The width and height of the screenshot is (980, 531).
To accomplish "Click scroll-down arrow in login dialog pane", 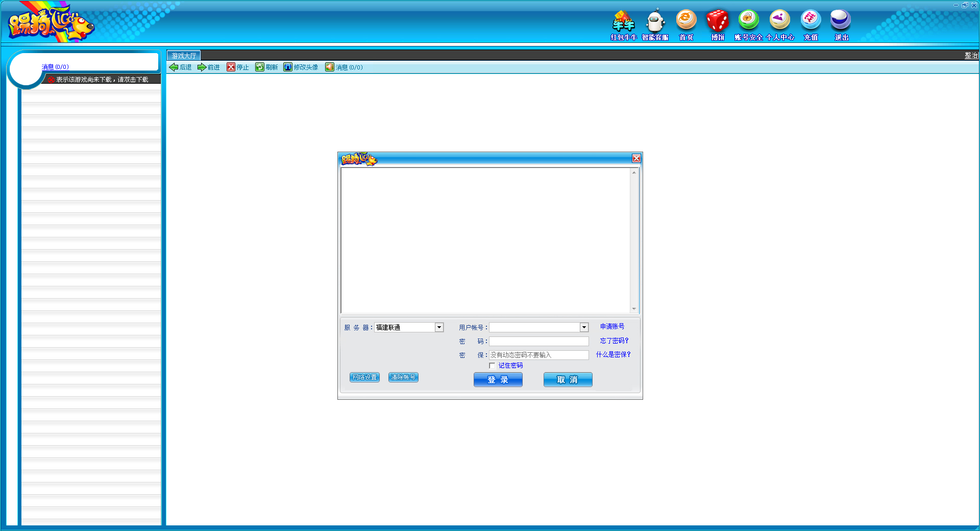I will click(x=634, y=308).
